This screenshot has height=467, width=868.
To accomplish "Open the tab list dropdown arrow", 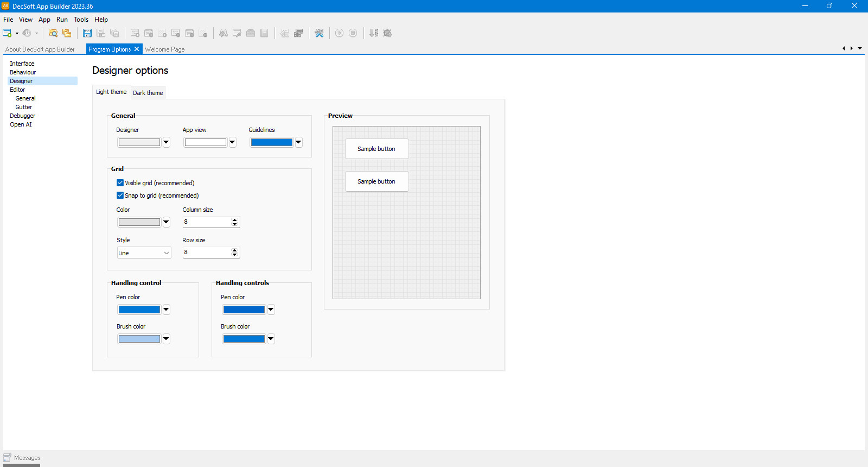I will pyautogui.click(x=860, y=48).
